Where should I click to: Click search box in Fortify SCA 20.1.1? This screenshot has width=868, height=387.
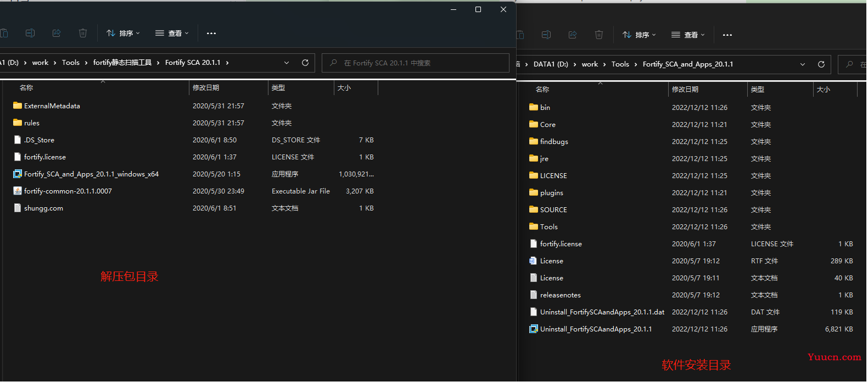pos(416,63)
